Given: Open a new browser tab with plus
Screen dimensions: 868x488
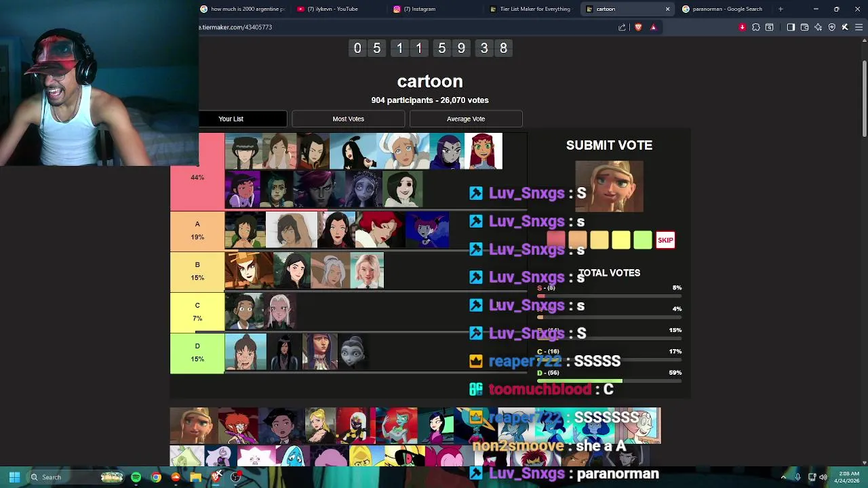Looking at the screenshot, I should [x=781, y=9].
